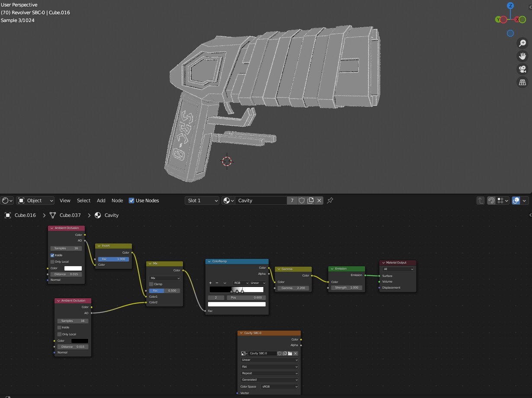Click the white Color swatch in top Ambient Occlusion
The width and height of the screenshot is (532, 398).
[73, 268]
